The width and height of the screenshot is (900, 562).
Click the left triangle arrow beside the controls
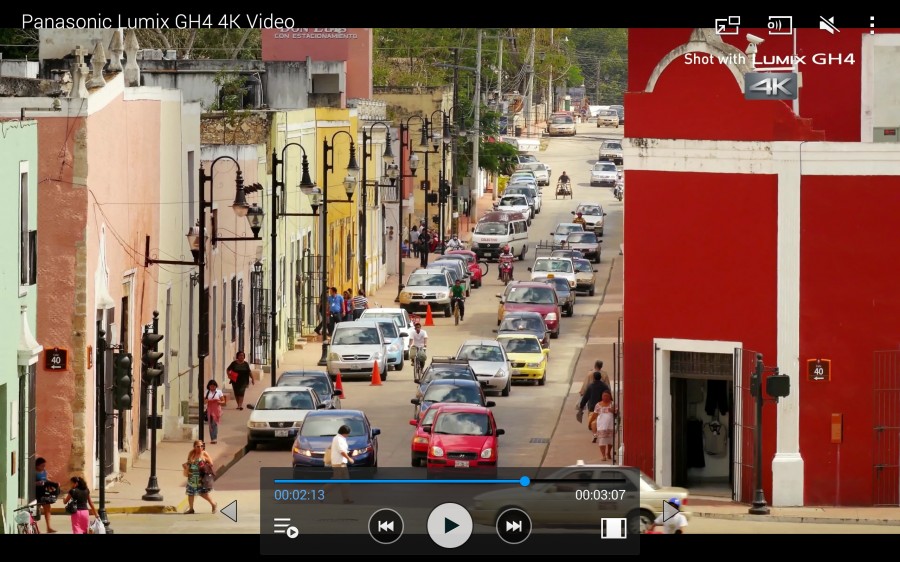pyautogui.click(x=229, y=511)
